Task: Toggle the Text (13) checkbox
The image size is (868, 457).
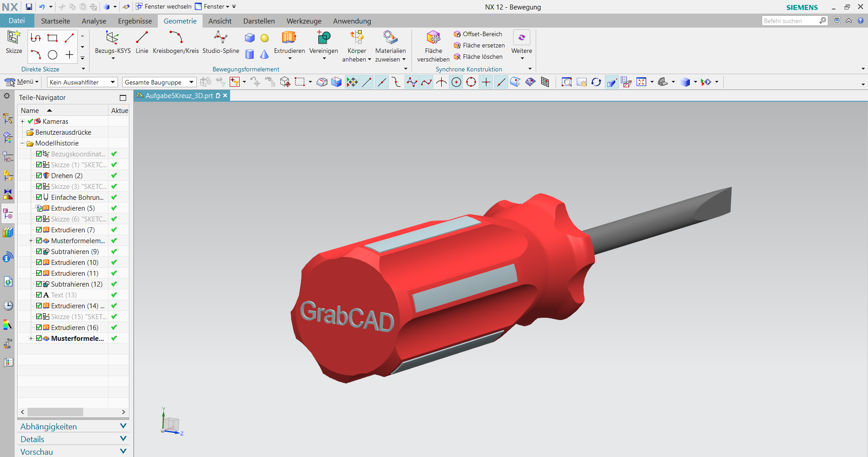Action: point(39,295)
